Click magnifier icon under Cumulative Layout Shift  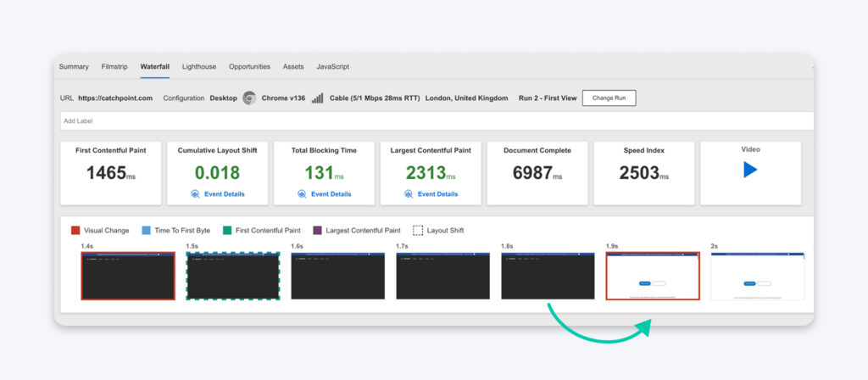pos(196,194)
